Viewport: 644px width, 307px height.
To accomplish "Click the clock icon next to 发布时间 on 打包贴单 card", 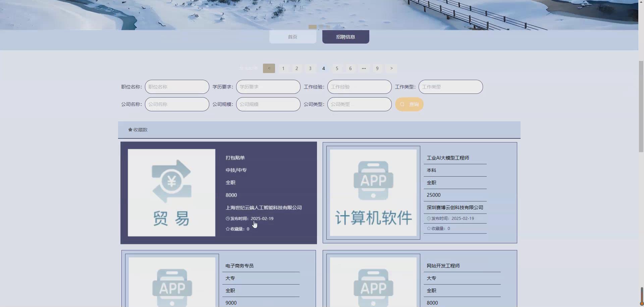I will [x=227, y=218].
